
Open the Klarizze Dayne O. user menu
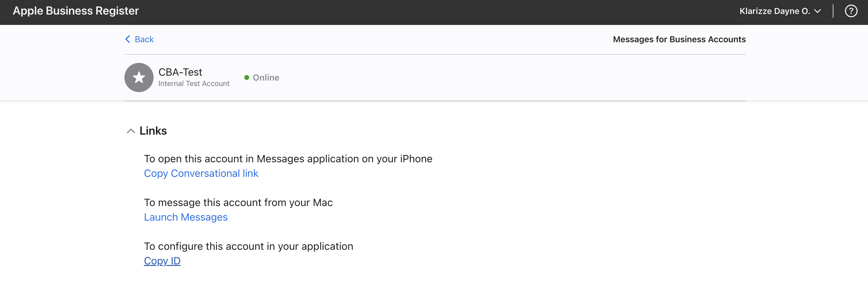coord(780,11)
